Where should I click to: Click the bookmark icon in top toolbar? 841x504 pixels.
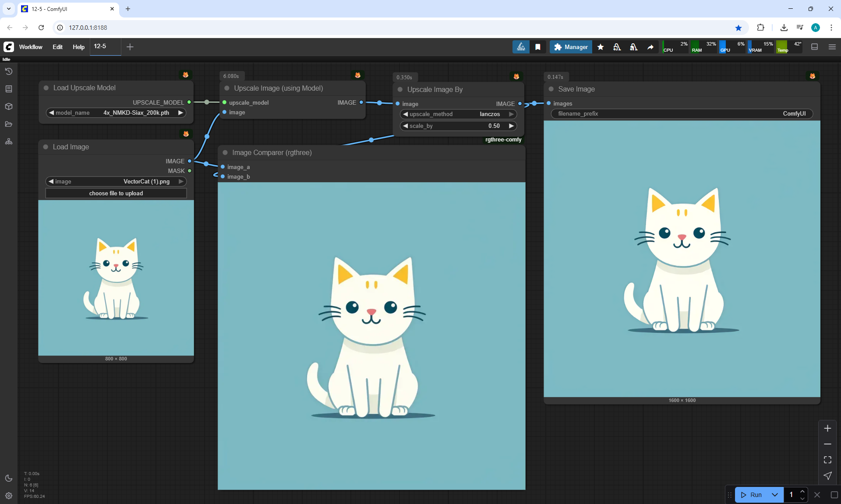click(538, 47)
